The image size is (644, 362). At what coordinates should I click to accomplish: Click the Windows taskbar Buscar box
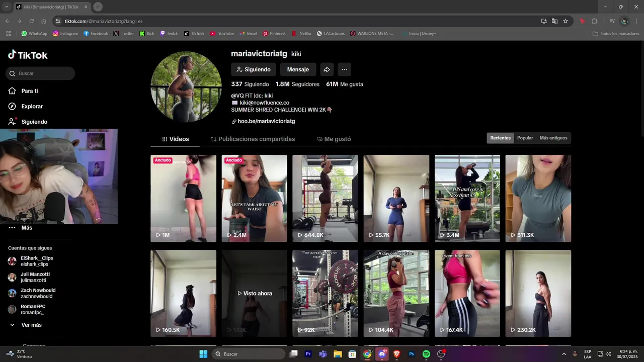249,354
